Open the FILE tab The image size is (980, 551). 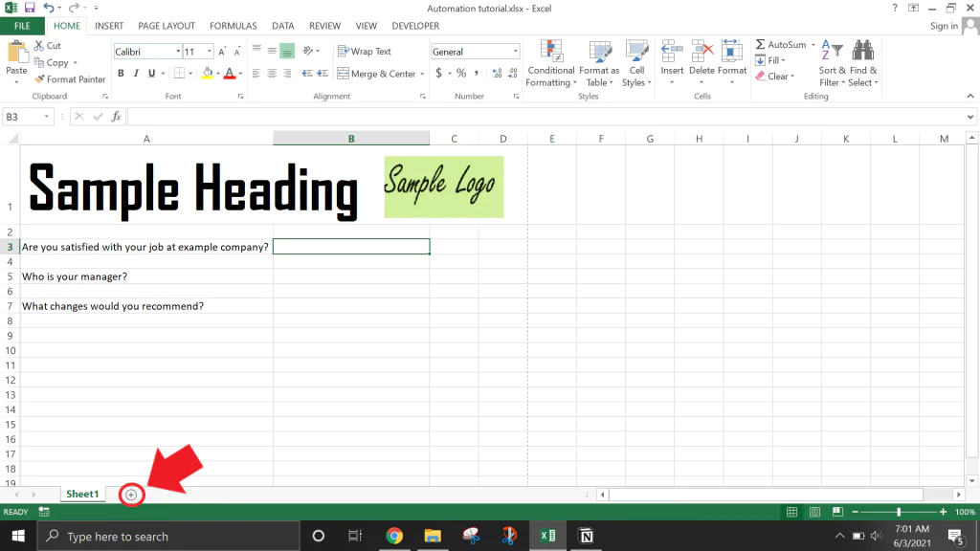click(22, 26)
